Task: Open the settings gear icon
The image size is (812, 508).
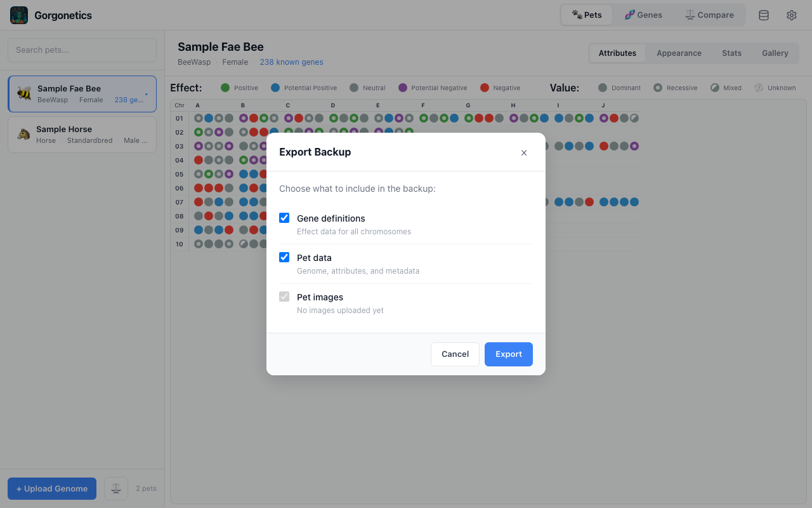Action: [791, 15]
